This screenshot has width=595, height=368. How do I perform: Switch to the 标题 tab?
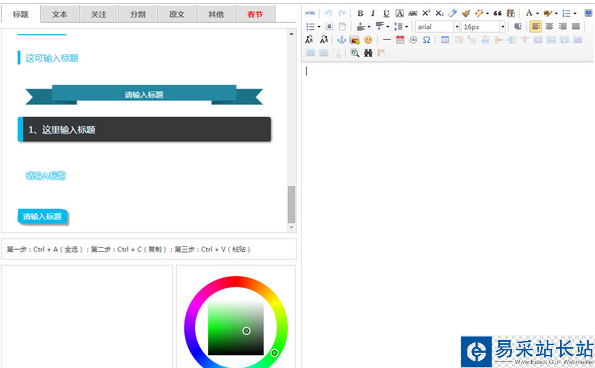[21, 14]
